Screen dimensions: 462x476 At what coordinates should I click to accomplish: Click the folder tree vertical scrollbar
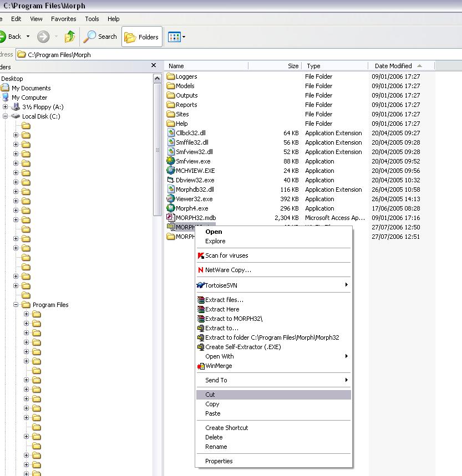158,150
